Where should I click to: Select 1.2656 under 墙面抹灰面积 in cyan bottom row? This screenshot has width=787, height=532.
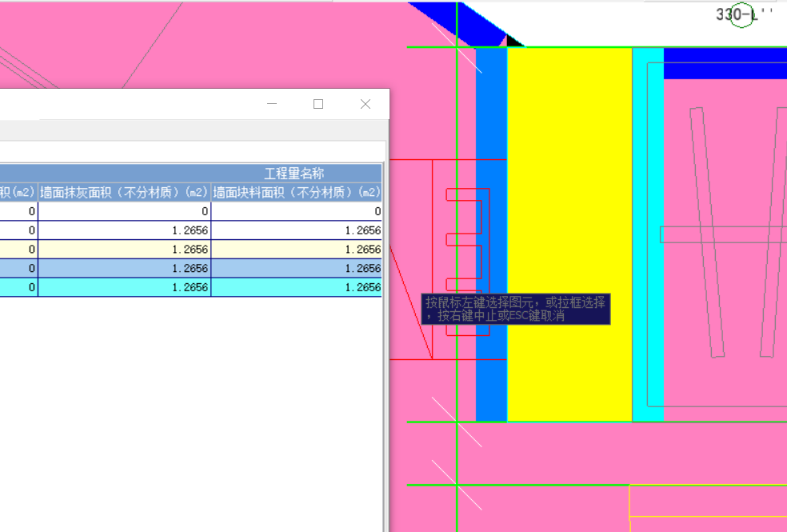pyautogui.click(x=124, y=287)
